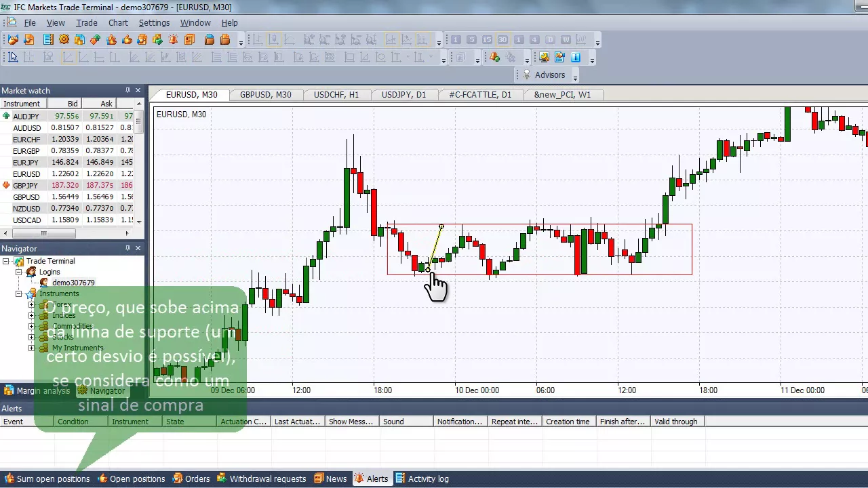Image resolution: width=868 pixels, height=488 pixels.
Task: Click the handshake icon in the main toolbar
Action: (x=13, y=40)
